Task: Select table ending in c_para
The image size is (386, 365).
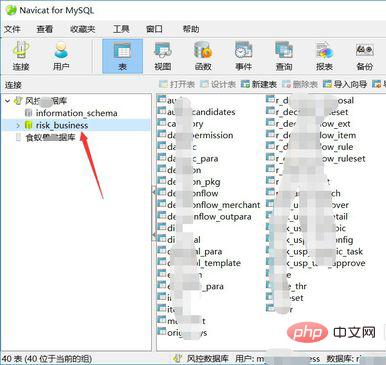Action: (x=193, y=159)
